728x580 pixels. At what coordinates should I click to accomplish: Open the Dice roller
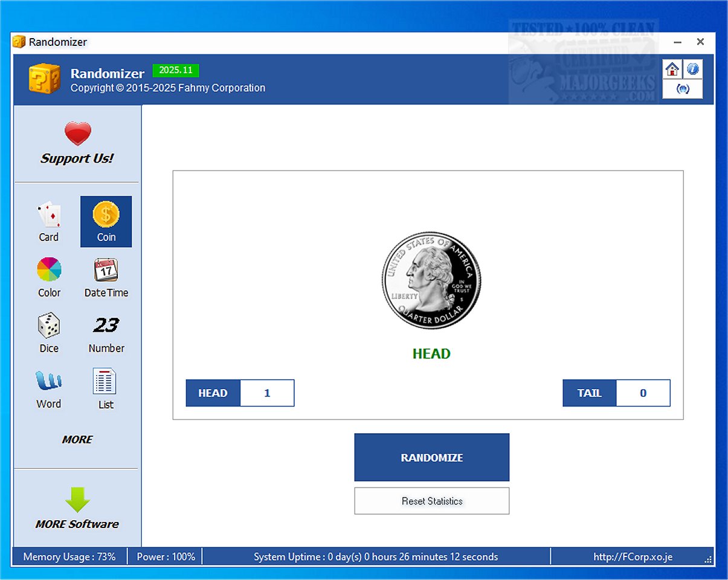(49, 333)
